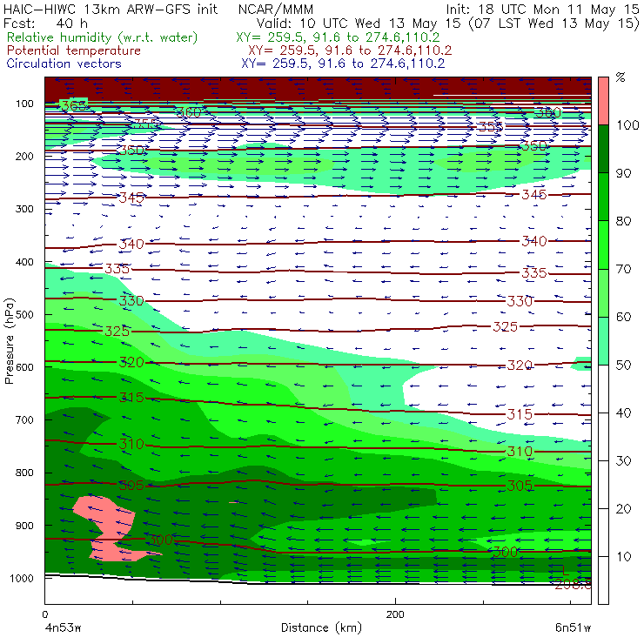Click the '900' pressure axis tick label
This screenshot has height=644, width=644.
24,526
